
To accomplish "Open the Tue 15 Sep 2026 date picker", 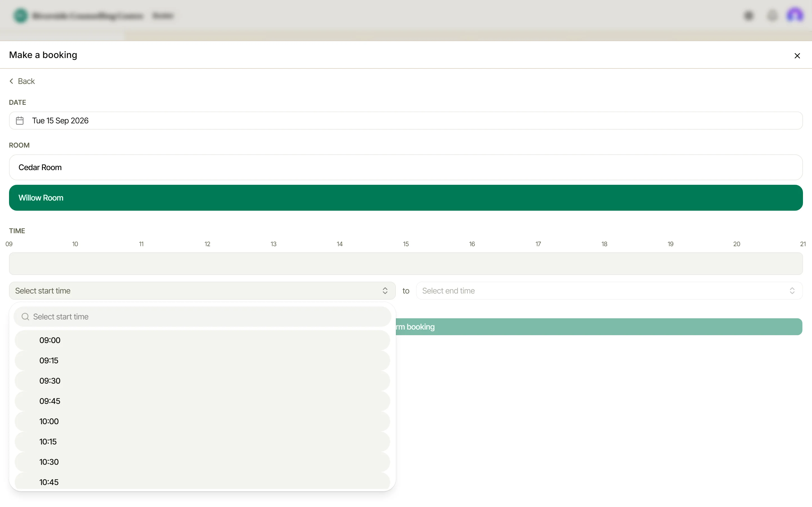I will [406, 121].
